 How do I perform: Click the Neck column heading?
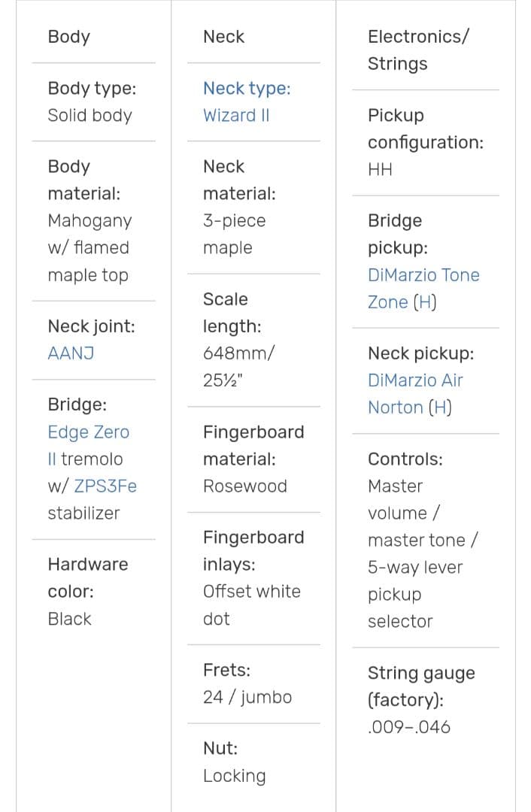pos(223,37)
